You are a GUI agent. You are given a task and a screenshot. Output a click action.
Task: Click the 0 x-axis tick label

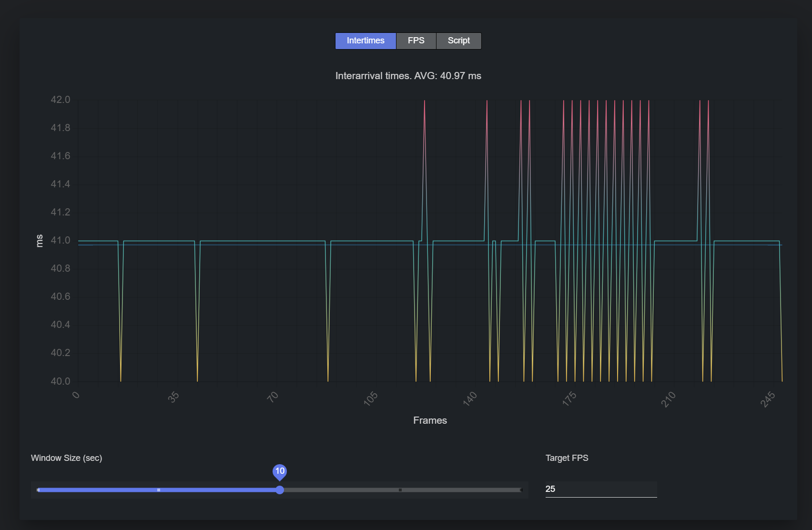pyautogui.click(x=76, y=395)
